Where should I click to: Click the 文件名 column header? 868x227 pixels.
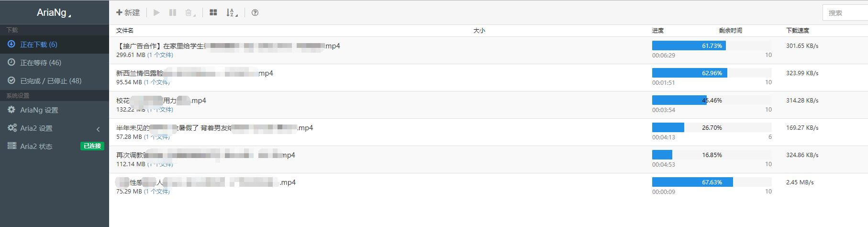(x=125, y=31)
